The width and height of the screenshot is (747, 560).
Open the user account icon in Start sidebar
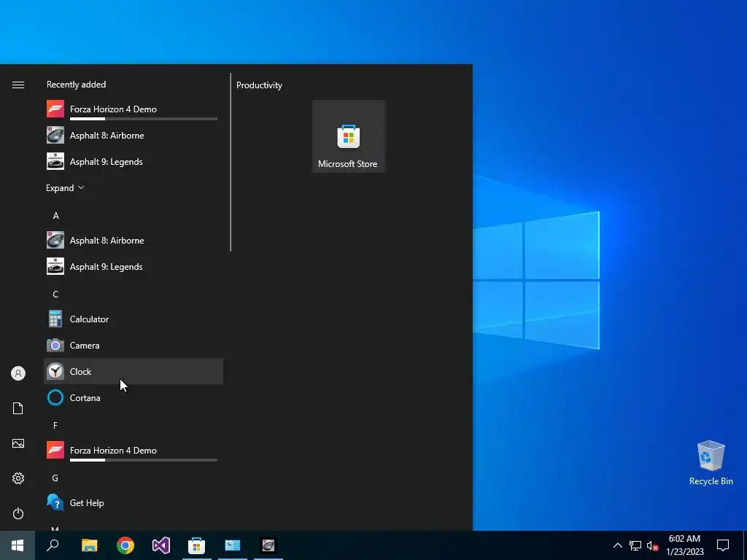(18, 373)
